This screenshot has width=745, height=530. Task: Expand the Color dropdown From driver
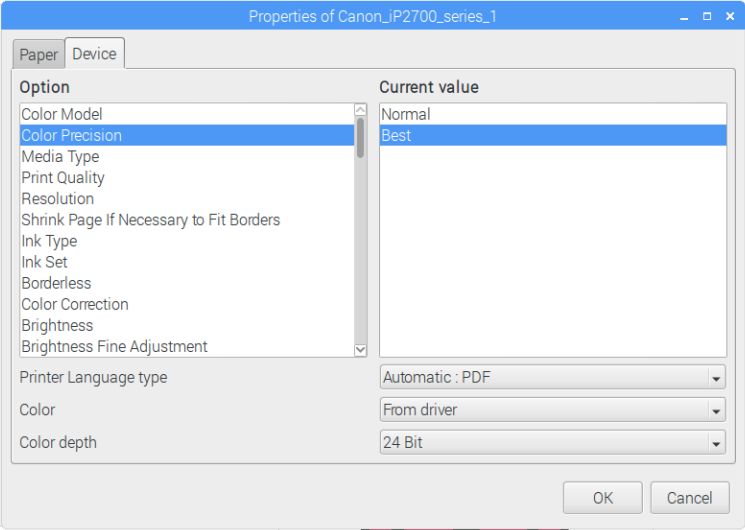(553, 410)
